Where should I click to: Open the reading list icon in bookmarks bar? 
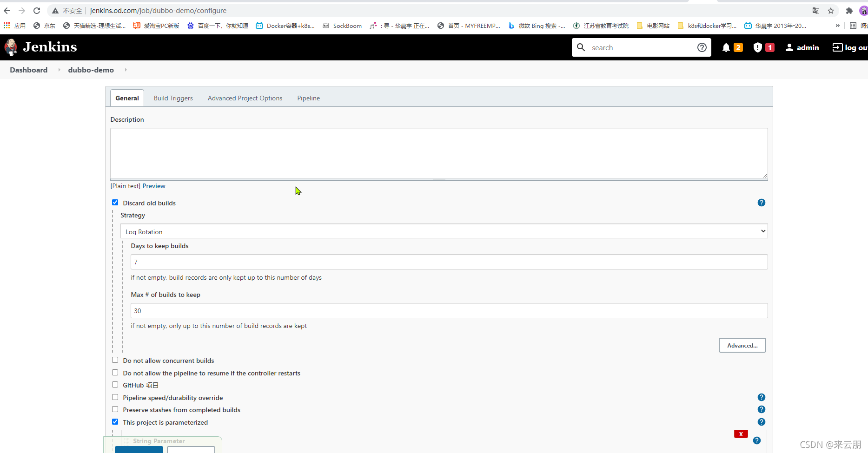click(853, 26)
